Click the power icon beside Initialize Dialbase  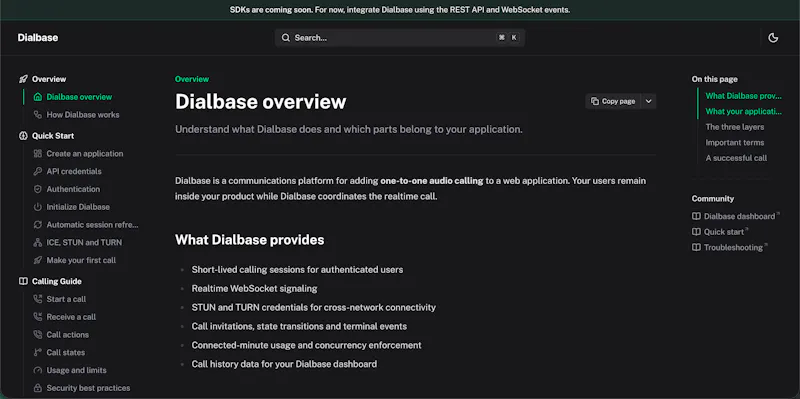38,207
